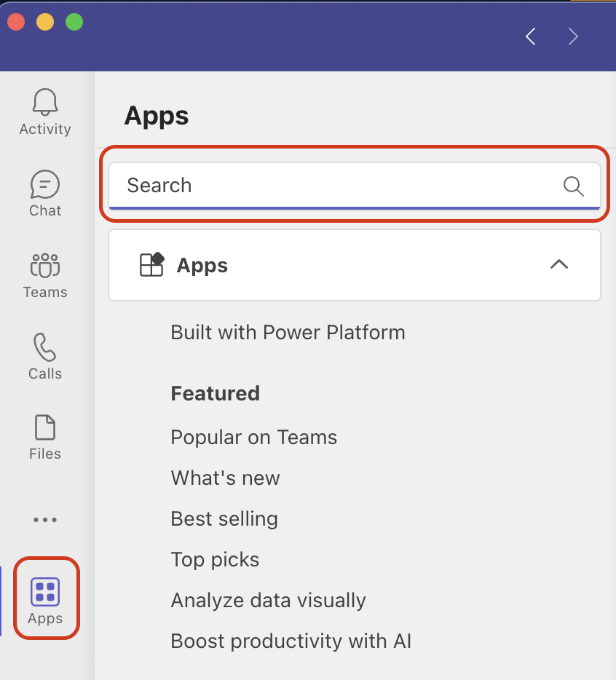Click the Apps category grid icon
Screen dimensions: 616x680
[x=152, y=264]
